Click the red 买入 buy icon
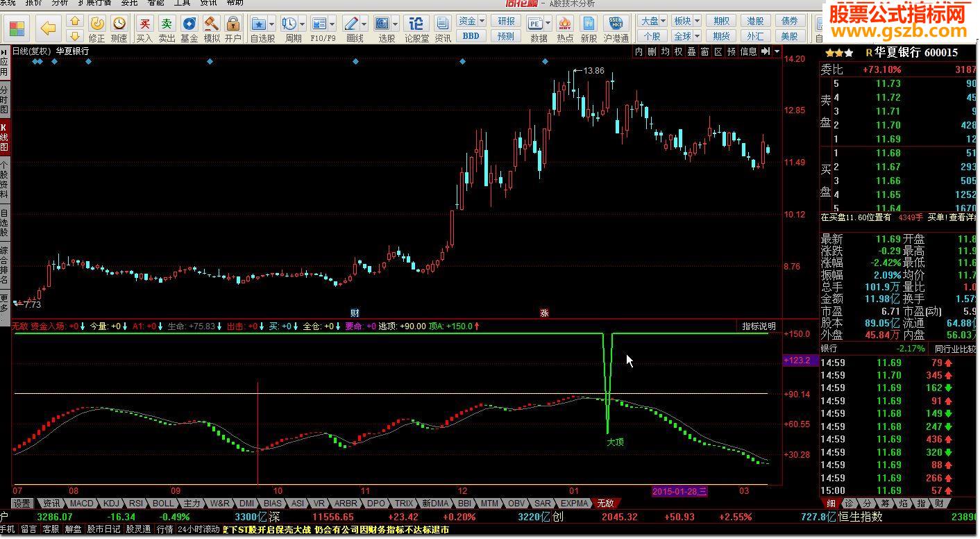The image size is (980, 539). [144, 29]
